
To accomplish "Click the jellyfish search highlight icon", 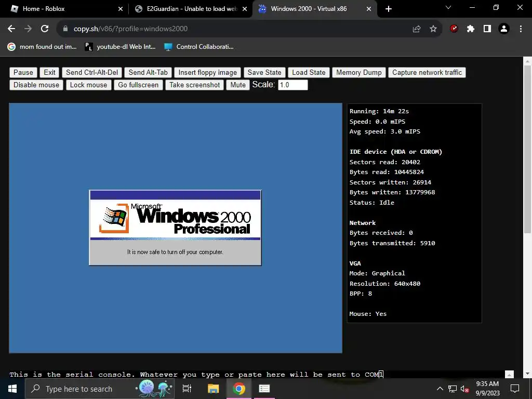I will (x=155, y=389).
